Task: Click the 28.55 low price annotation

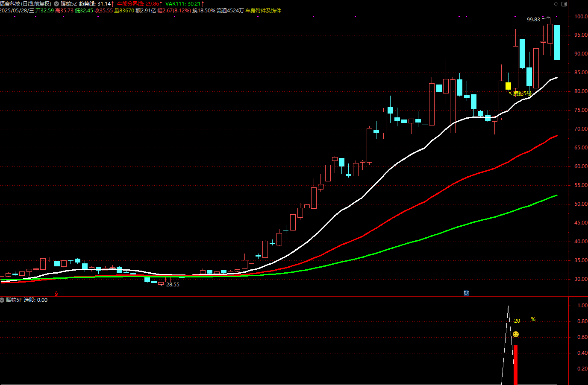Action: (x=173, y=285)
